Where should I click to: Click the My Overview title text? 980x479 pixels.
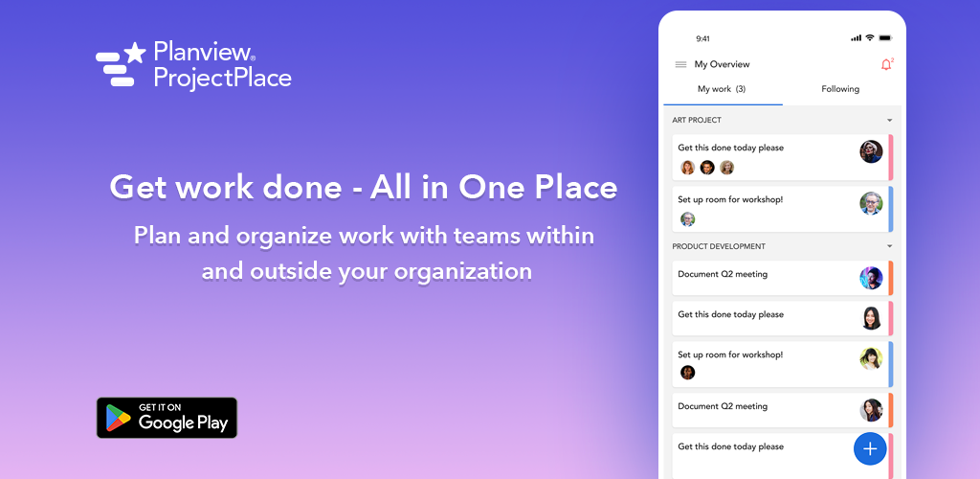click(x=722, y=64)
